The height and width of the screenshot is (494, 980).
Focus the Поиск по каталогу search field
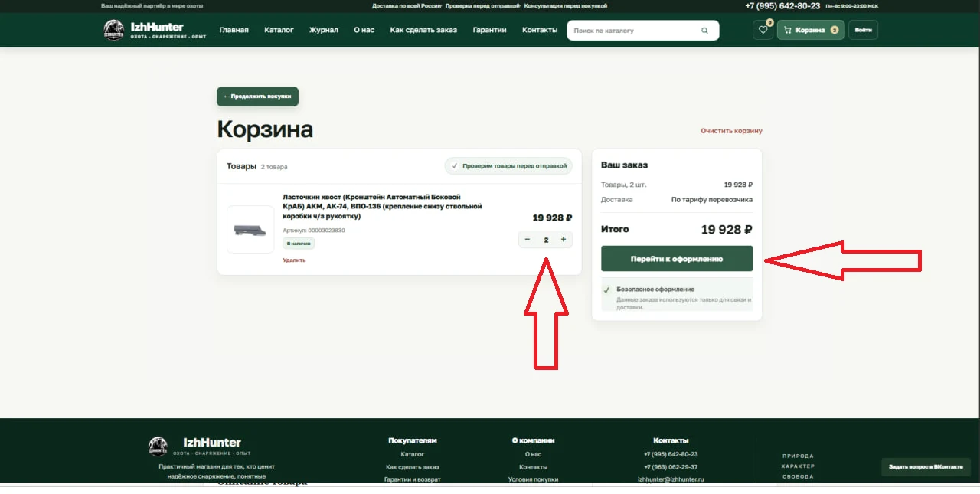pos(643,31)
